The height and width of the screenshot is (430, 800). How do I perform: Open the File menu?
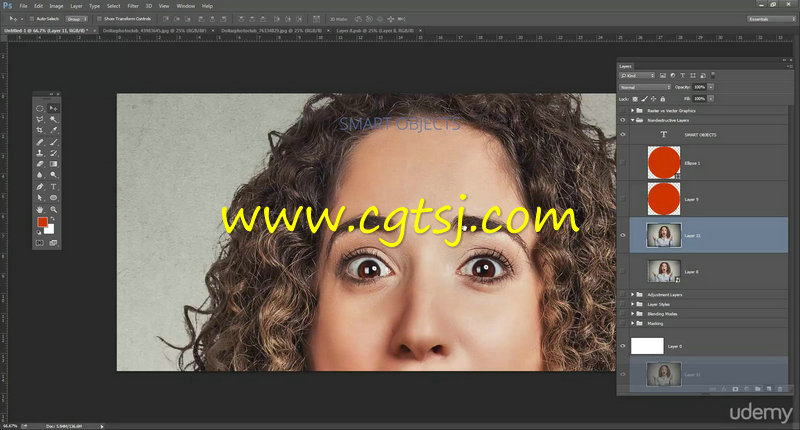(23, 6)
